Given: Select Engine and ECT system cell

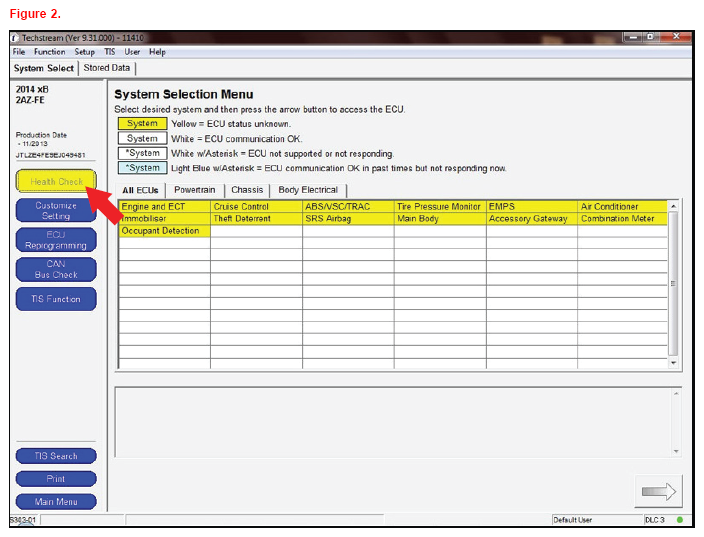Looking at the screenshot, I should (x=163, y=207).
